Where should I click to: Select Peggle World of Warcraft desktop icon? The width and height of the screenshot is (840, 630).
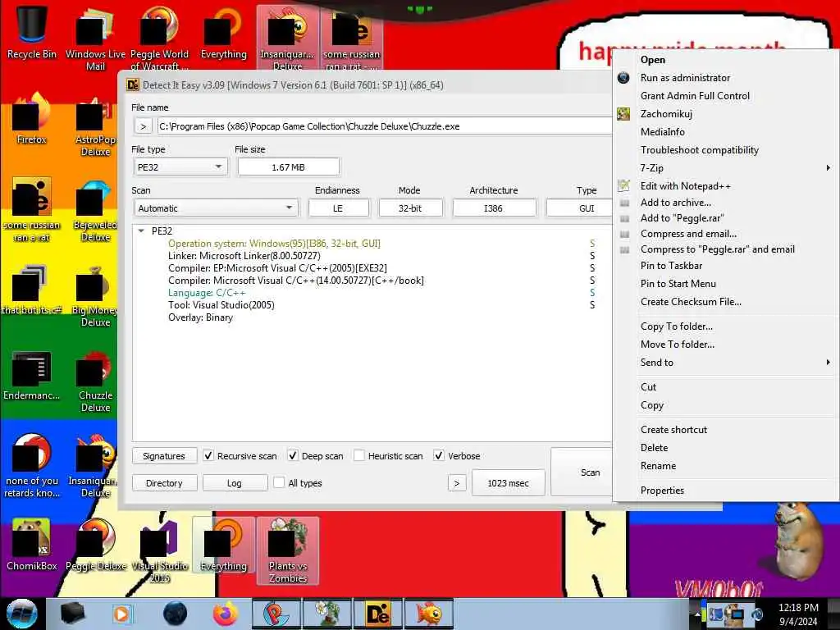[159, 39]
